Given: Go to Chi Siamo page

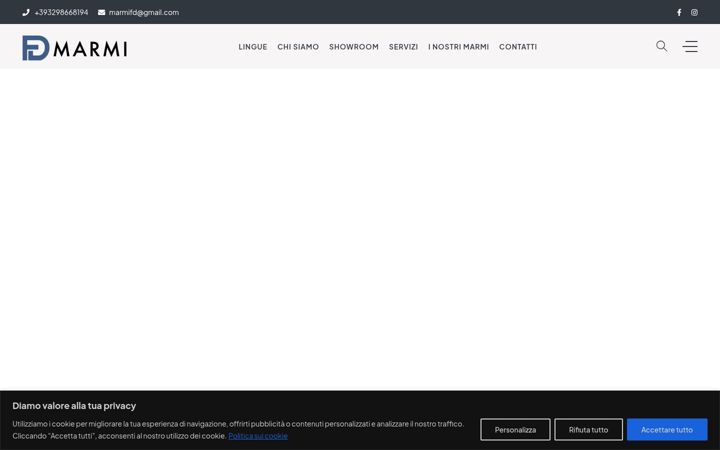Looking at the screenshot, I should tap(298, 47).
